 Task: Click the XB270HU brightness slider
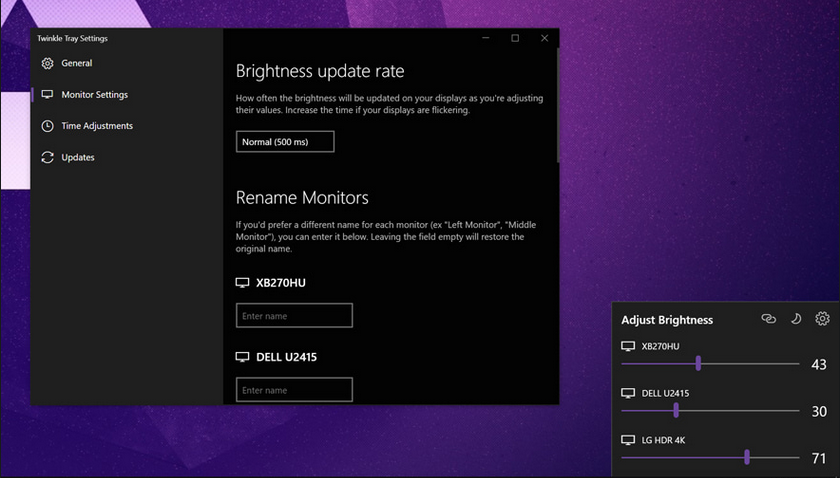pos(710,364)
